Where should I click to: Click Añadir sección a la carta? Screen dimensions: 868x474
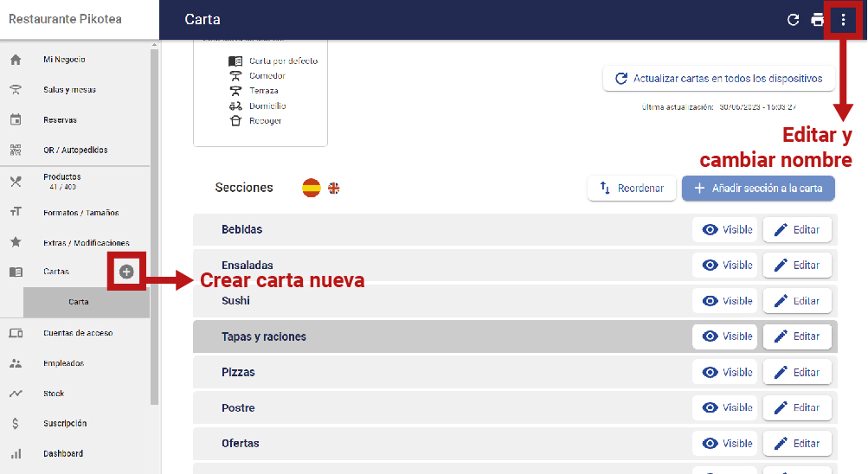coord(758,188)
